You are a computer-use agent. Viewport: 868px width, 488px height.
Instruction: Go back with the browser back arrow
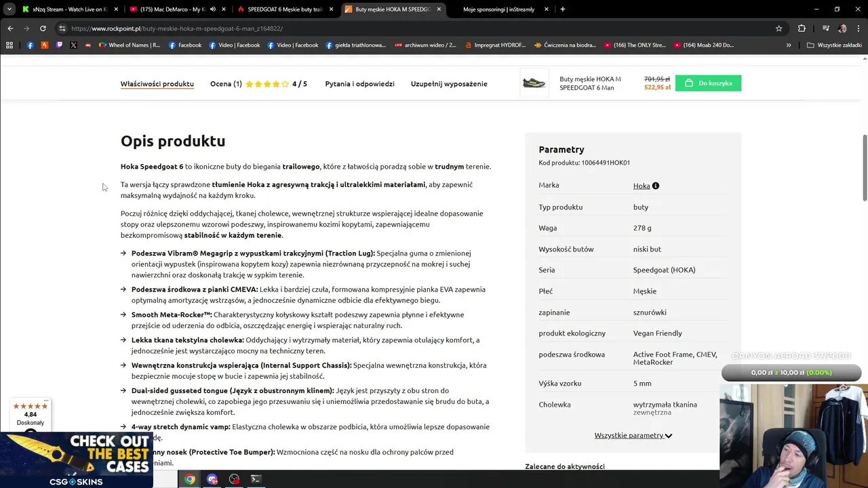click(10, 28)
